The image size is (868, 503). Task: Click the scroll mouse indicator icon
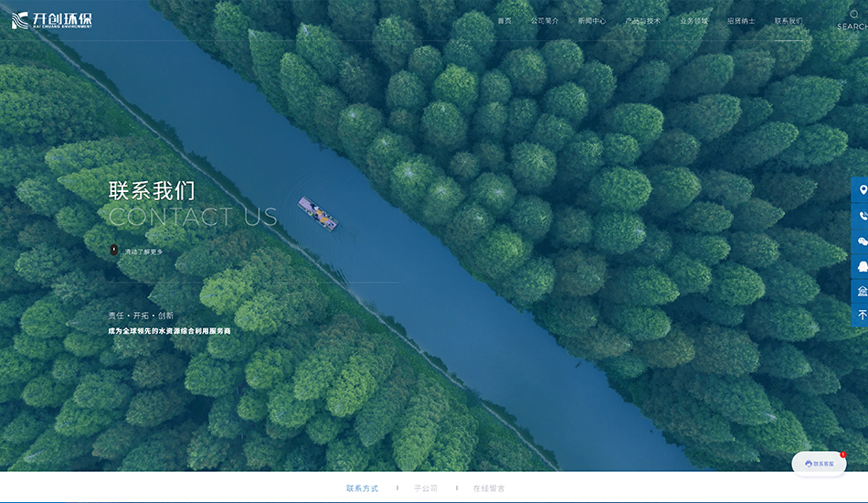coord(114,251)
